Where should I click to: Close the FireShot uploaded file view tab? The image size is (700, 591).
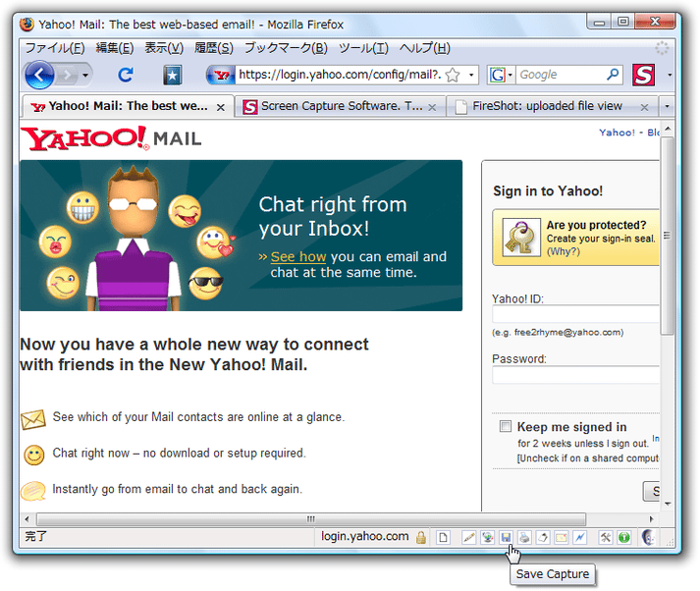pos(644,107)
